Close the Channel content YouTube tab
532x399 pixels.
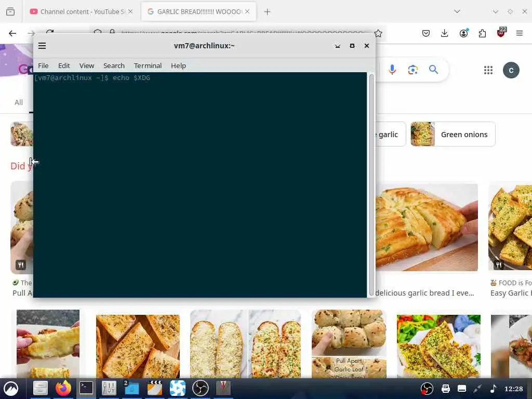[130, 11]
